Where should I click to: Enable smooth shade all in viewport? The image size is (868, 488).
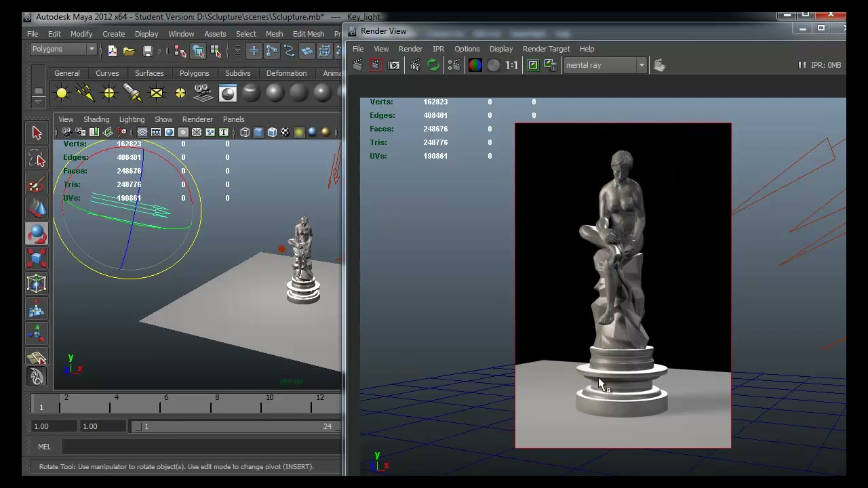coord(258,132)
